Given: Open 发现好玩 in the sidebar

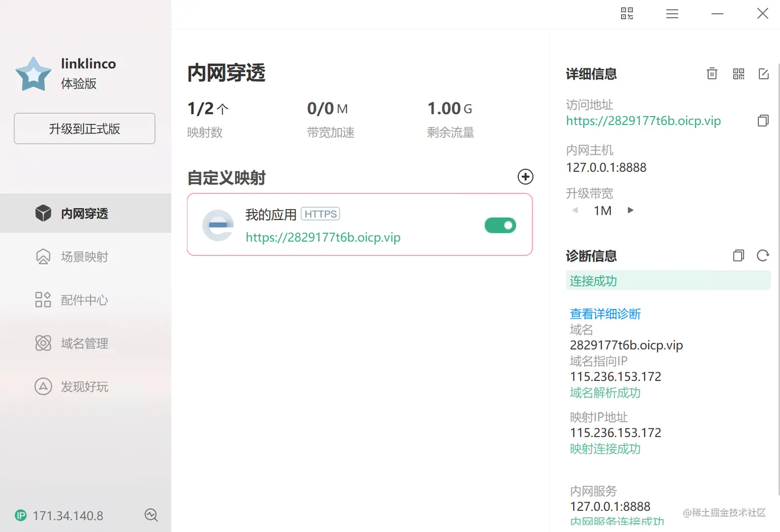Looking at the screenshot, I should point(86,386).
